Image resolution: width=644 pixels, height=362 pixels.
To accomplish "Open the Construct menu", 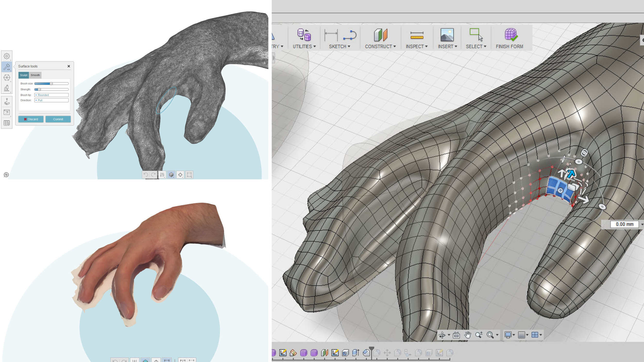I will [x=380, y=46].
